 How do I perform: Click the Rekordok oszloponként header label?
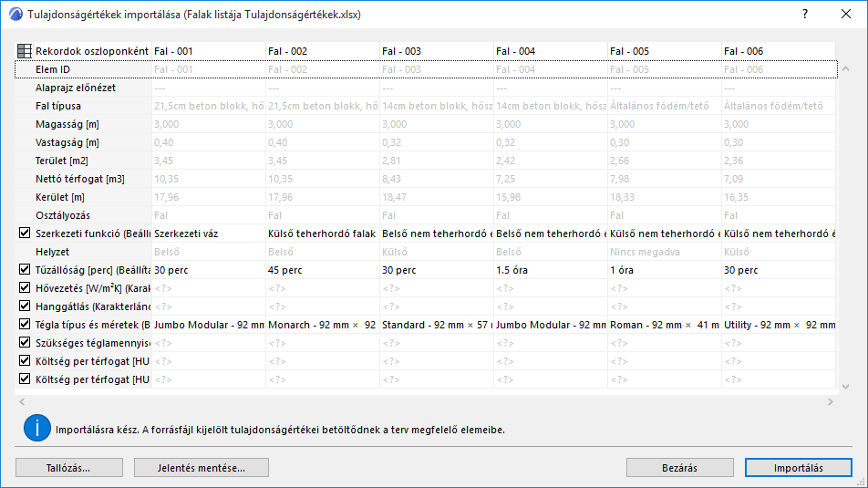click(x=92, y=51)
